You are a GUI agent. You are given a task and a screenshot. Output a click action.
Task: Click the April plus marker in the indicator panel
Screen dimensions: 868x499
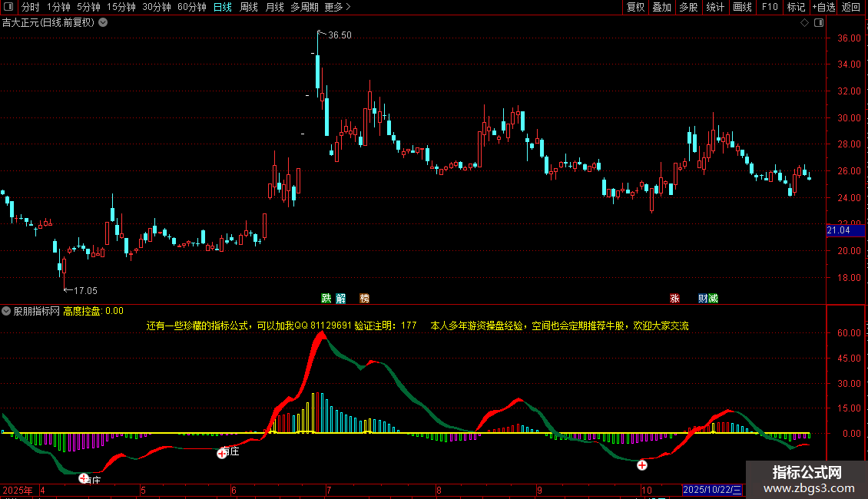[x=83, y=478]
